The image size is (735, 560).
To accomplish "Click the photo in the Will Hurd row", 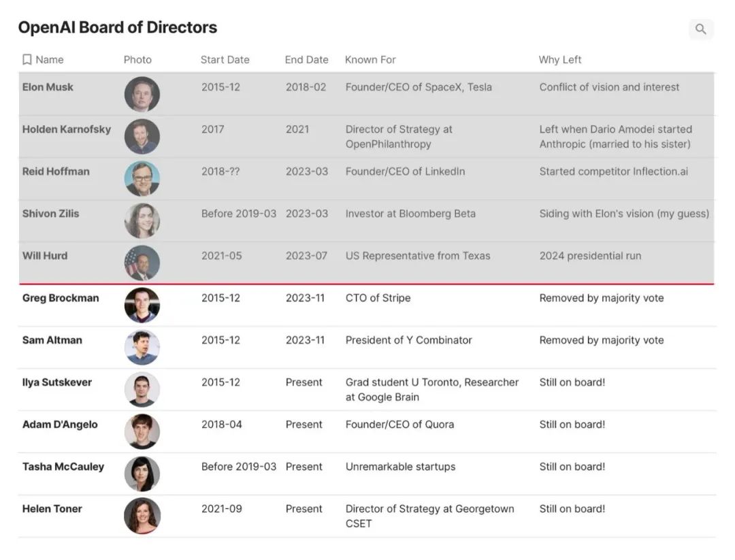I will [142, 263].
